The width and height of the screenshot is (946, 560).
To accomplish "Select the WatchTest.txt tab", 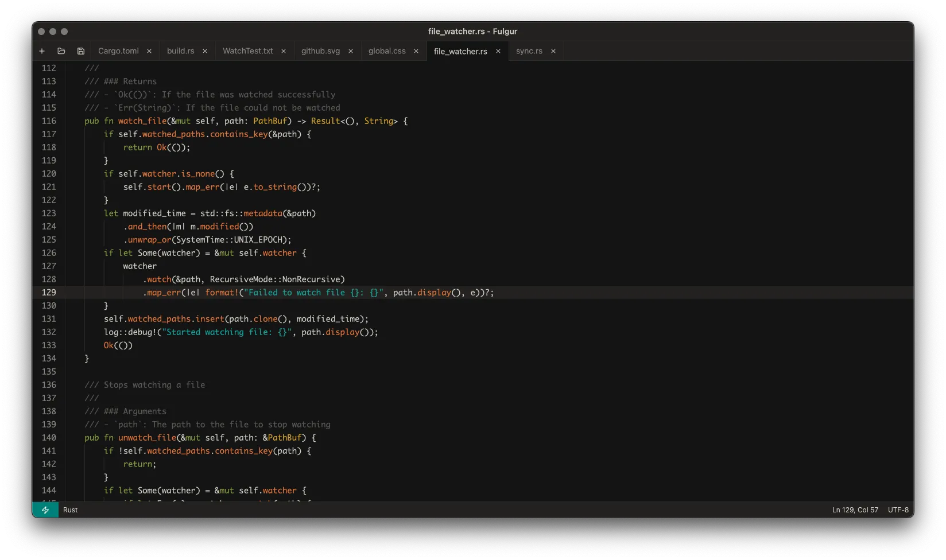I will pos(247,51).
